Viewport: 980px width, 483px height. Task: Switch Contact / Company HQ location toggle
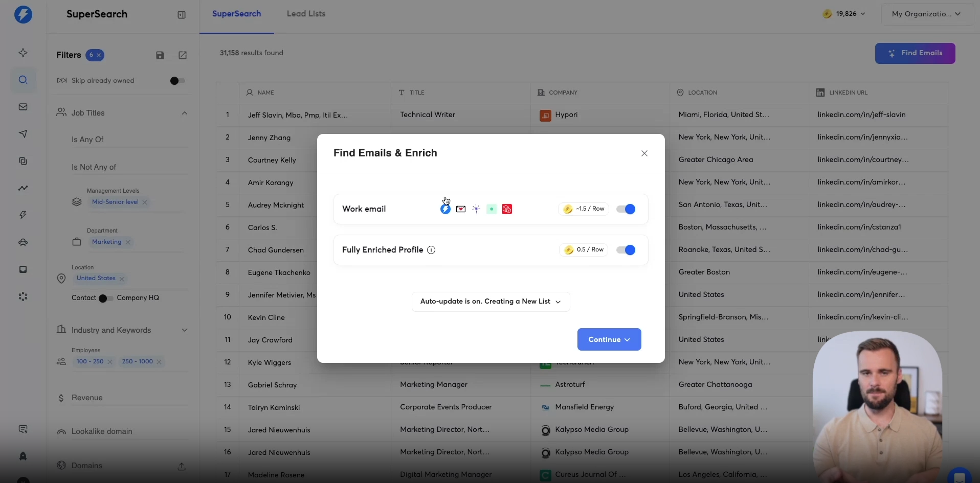(x=106, y=298)
